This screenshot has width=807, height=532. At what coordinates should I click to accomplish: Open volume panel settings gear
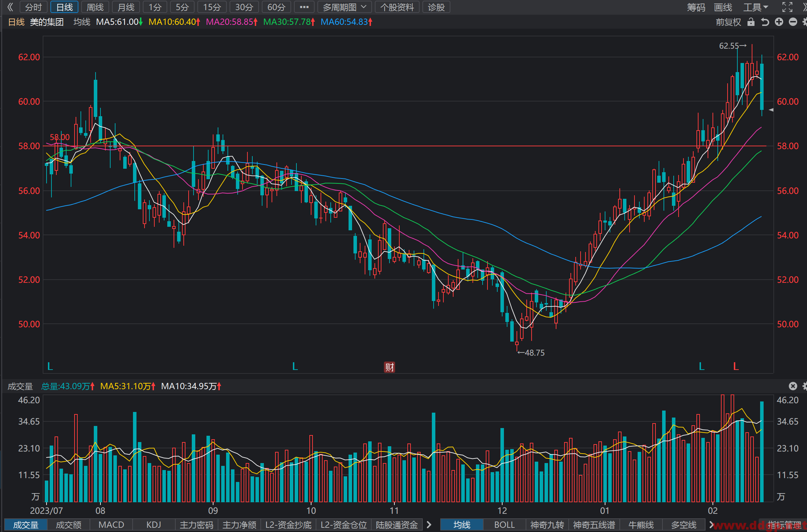805,386
